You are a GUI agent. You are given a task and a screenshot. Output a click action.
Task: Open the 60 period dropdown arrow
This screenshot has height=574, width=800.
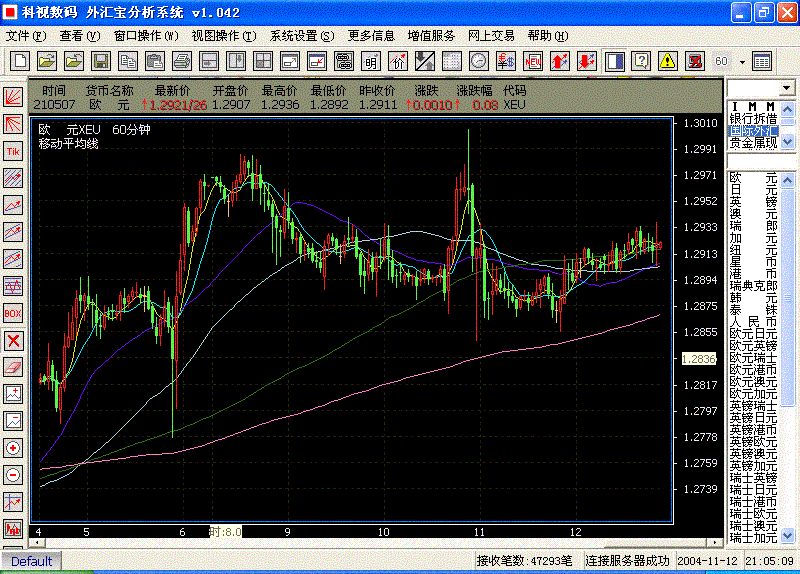click(x=742, y=62)
